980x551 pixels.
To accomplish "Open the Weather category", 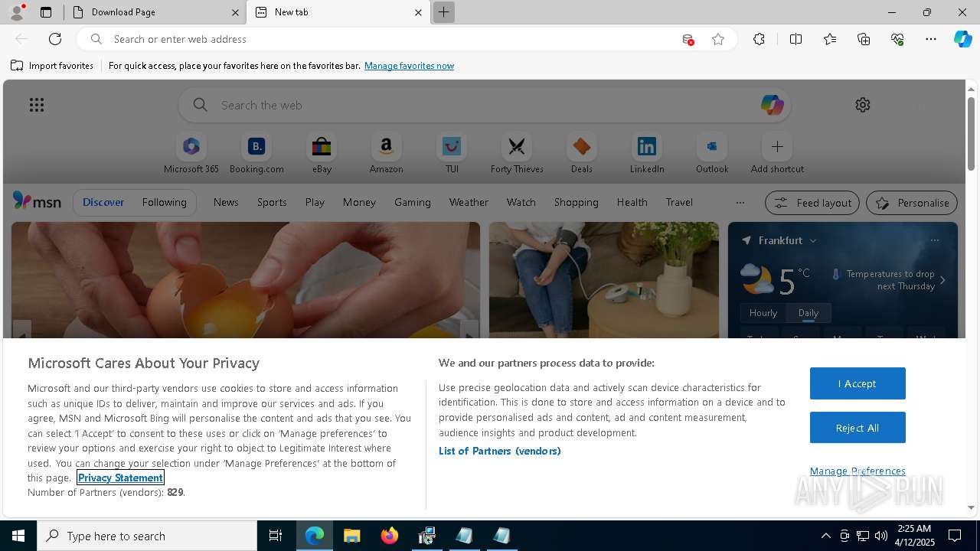I will pos(469,202).
